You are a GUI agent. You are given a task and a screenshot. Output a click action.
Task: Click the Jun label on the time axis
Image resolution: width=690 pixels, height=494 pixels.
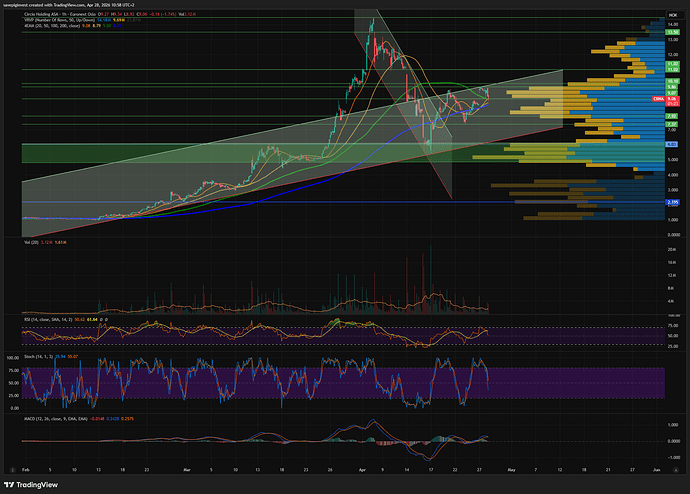pos(655,469)
